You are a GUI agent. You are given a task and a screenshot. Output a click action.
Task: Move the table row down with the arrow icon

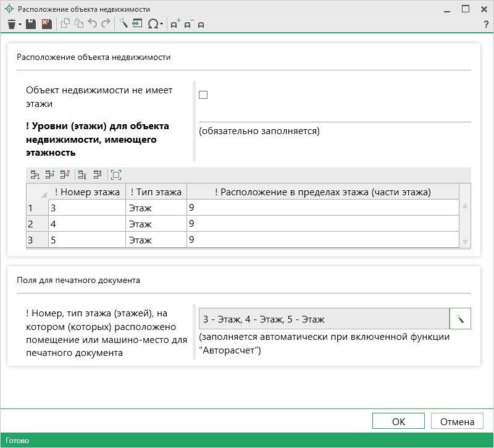[x=82, y=175]
